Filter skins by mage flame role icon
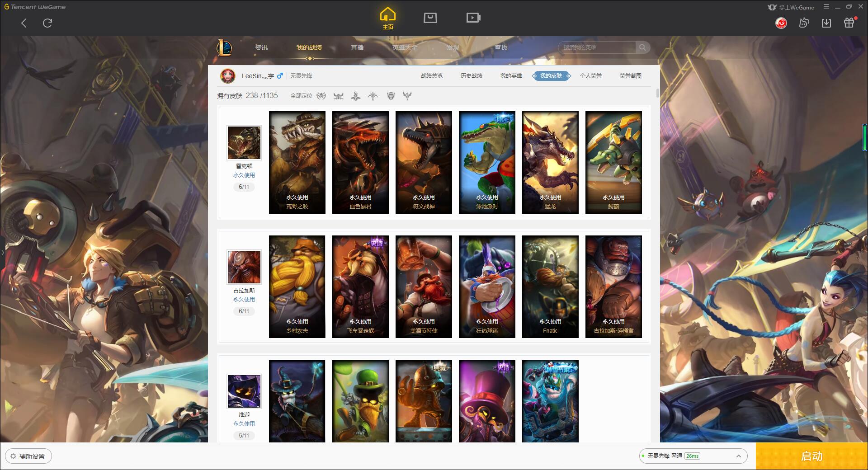 pyautogui.click(x=356, y=96)
